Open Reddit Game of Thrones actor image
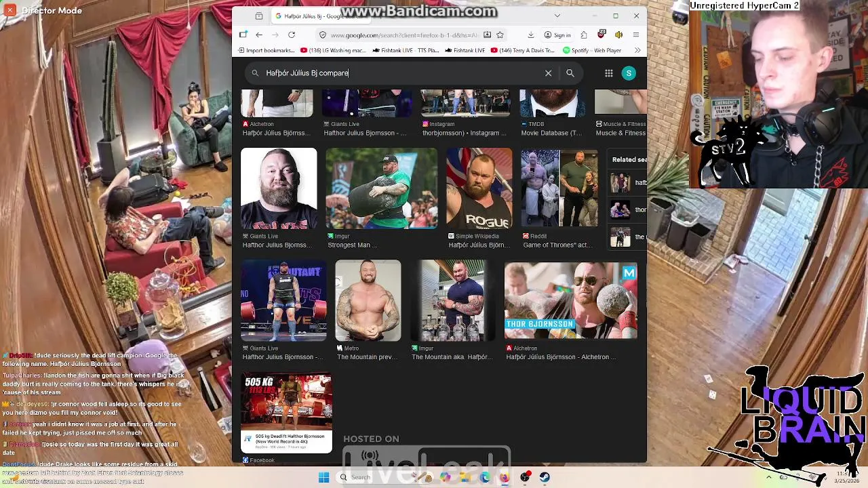This screenshot has height=488, width=868. (x=559, y=188)
